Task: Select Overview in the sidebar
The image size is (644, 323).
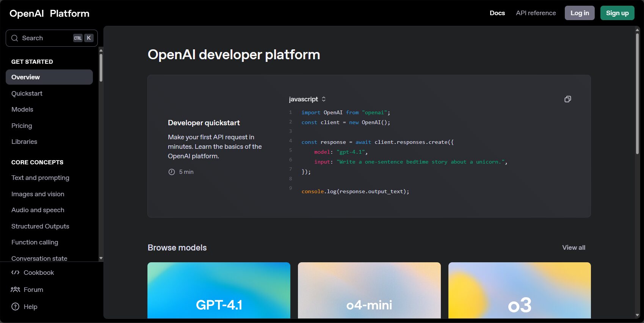Action: pyautogui.click(x=49, y=77)
